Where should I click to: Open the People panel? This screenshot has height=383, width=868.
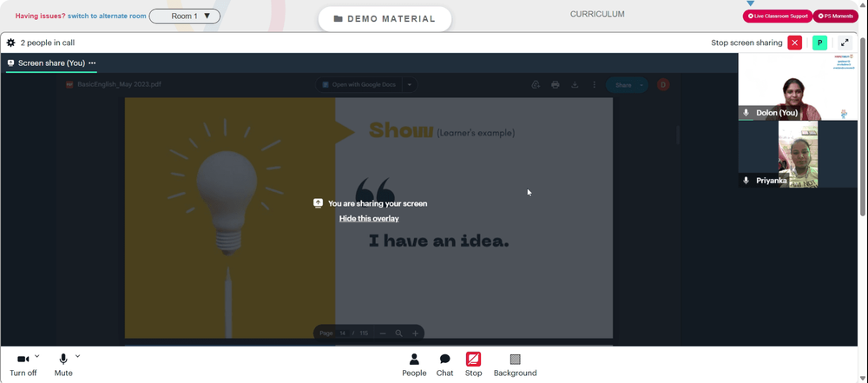click(414, 365)
